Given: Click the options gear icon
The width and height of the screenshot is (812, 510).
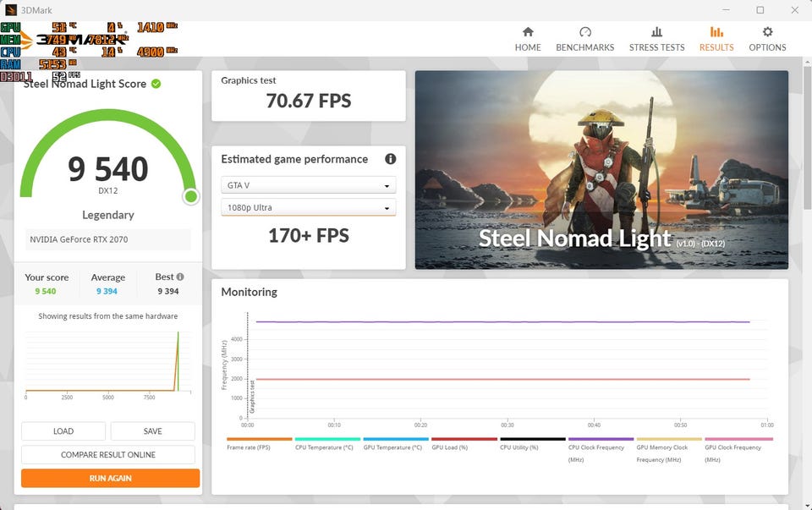Looking at the screenshot, I should point(767,32).
